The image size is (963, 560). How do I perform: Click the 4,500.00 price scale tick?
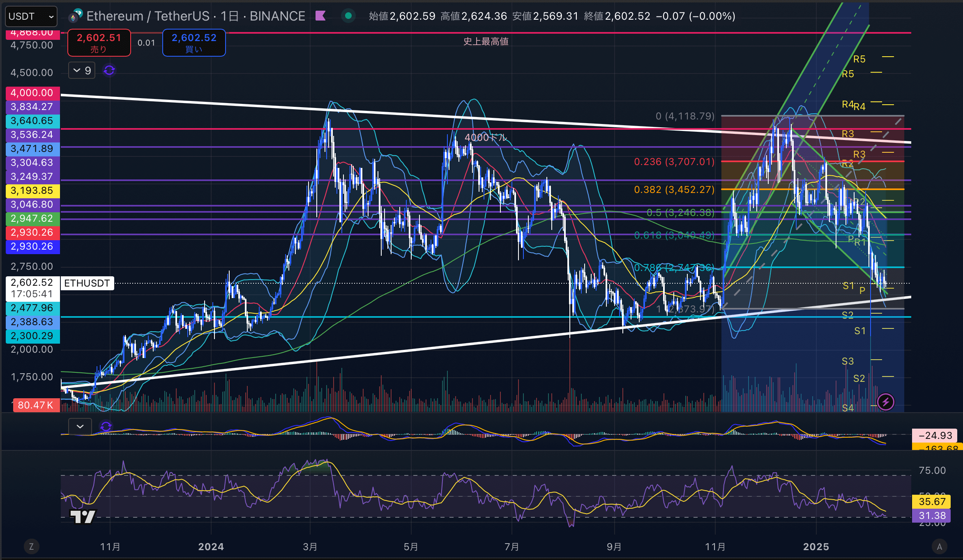click(x=32, y=73)
